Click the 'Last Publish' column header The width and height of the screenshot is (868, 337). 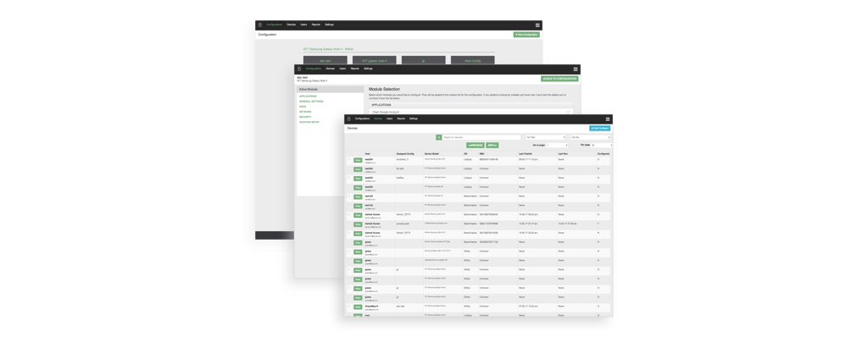(x=525, y=154)
